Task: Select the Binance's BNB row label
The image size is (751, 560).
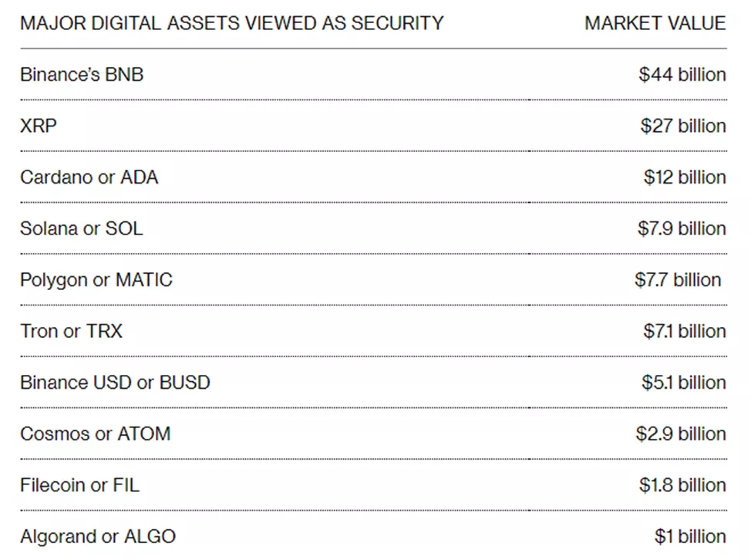Action: coord(82,75)
